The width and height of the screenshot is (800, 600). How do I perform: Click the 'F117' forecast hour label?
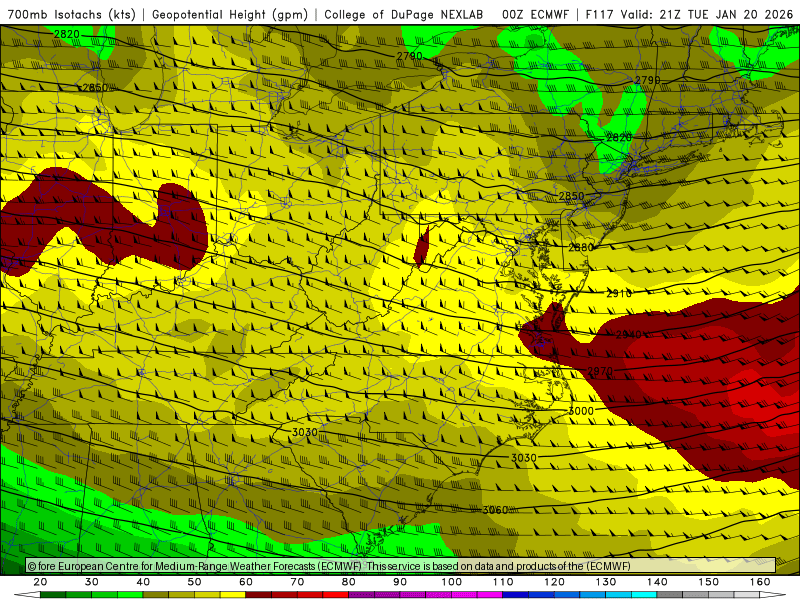pos(599,14)
